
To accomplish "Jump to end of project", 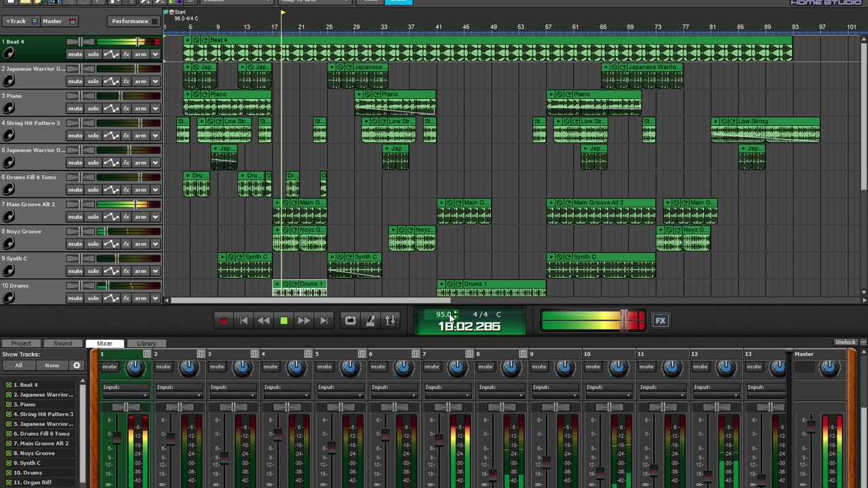I will pos(323,321).
